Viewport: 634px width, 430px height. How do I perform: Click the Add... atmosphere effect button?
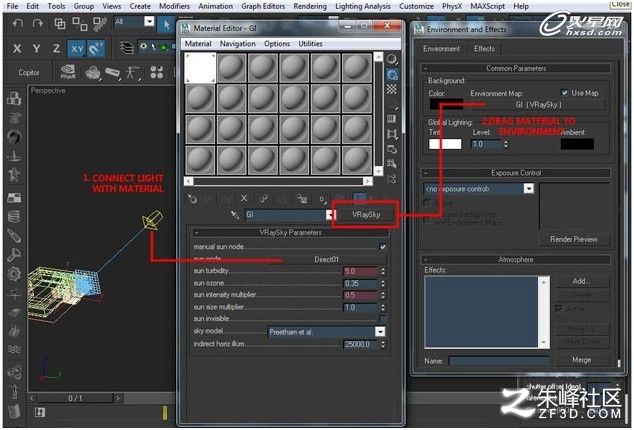pyautogui.click(x=581, y=281)
